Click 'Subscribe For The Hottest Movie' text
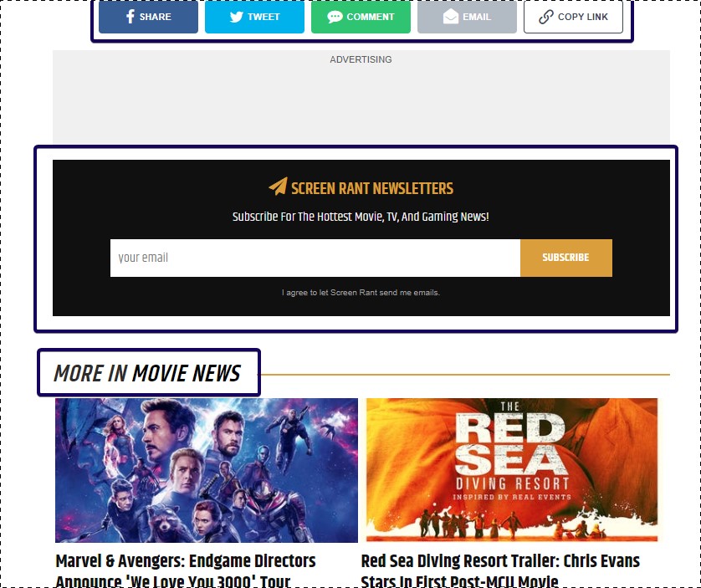Viewport: 701px width, 588px height. point(361,217)
